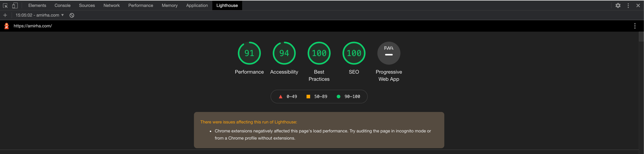Click the https://amirha.com/ URL link
Viewport: 644px width, 154px height.
tap(33, 26)
